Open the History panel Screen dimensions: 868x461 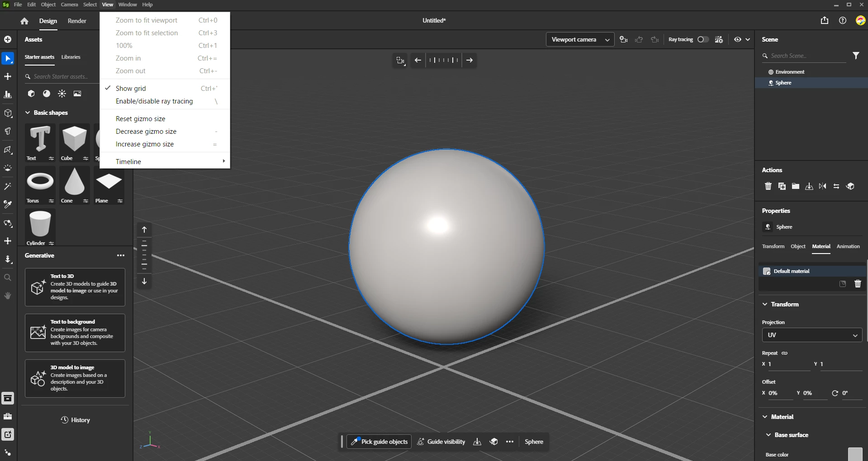pyautogui.click(x=75, y=420)
